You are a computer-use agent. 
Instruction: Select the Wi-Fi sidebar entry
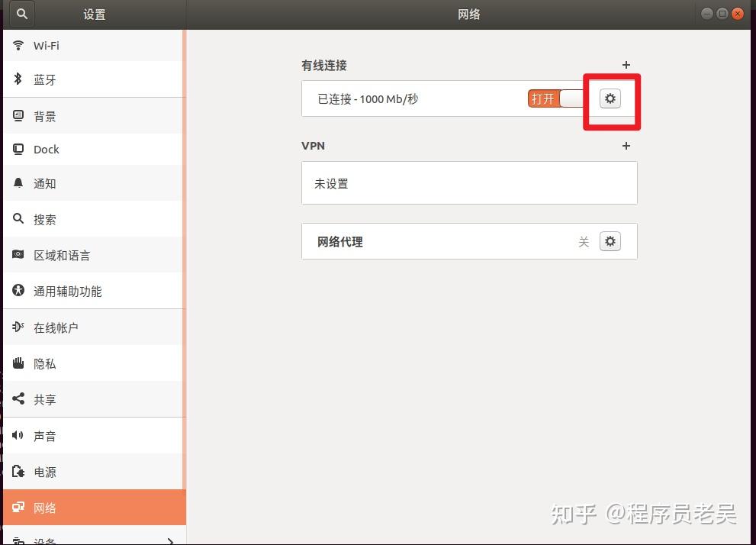click(46, 45)
